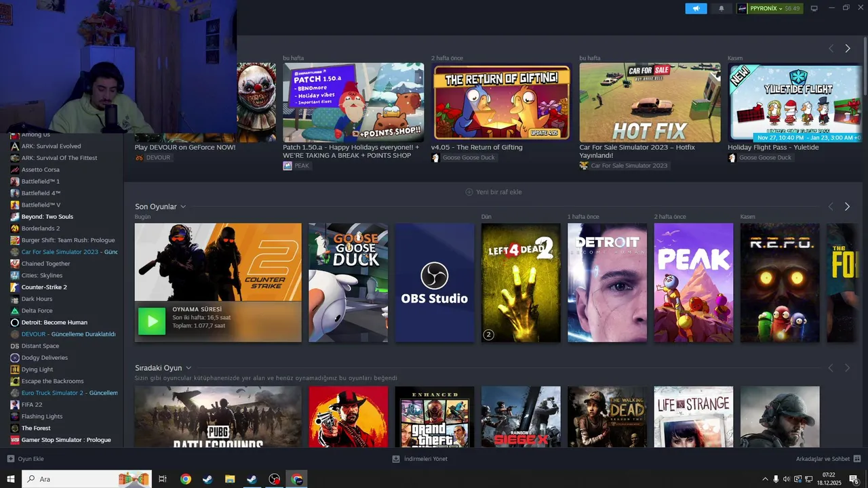
Task: Open Arkadaşlar ve Sohbet
Action: click(x=829, y=459)
